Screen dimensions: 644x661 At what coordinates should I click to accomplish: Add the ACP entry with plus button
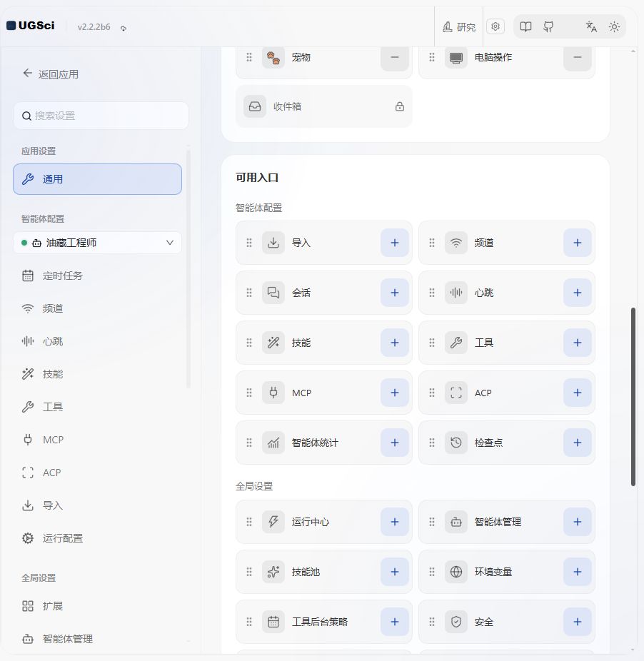[578, 393]
